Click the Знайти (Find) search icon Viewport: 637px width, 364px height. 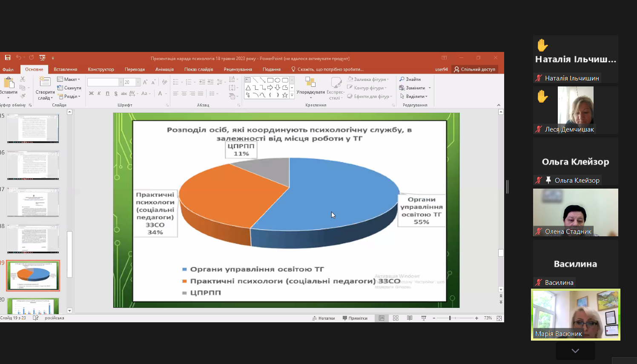[x=402, y=79]
